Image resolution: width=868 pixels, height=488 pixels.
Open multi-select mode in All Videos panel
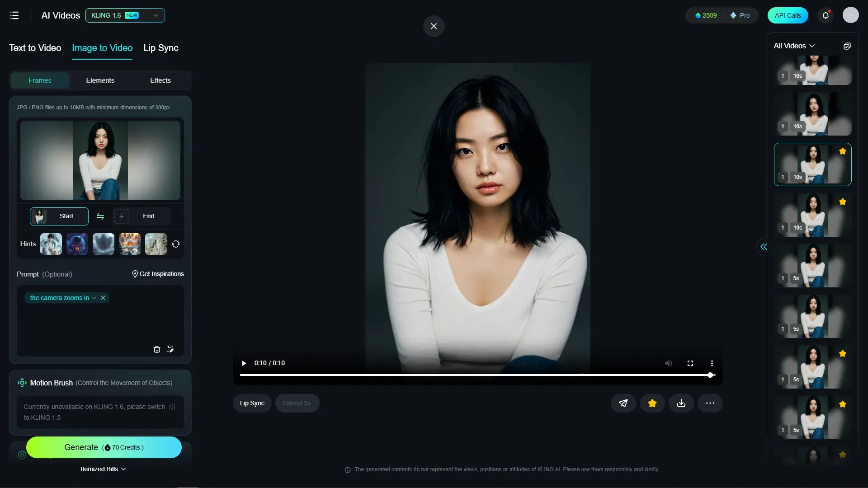pyautogui.click(x=847, y=46)
